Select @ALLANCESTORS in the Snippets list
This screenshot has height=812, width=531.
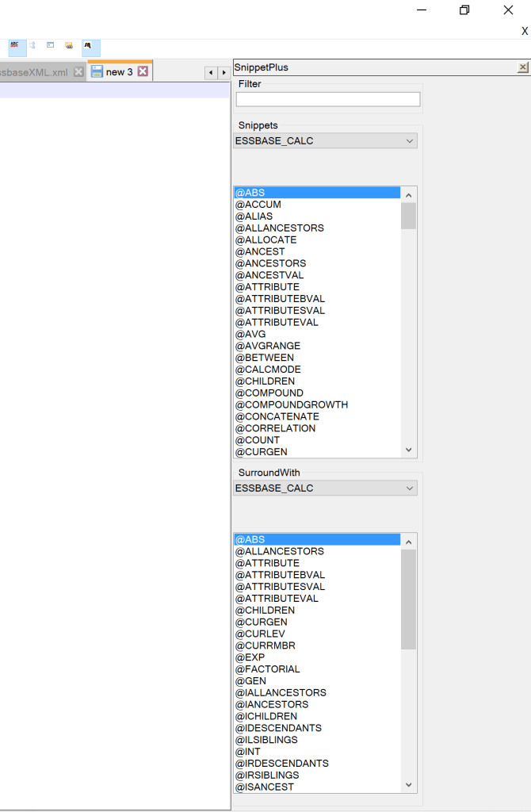317,228
